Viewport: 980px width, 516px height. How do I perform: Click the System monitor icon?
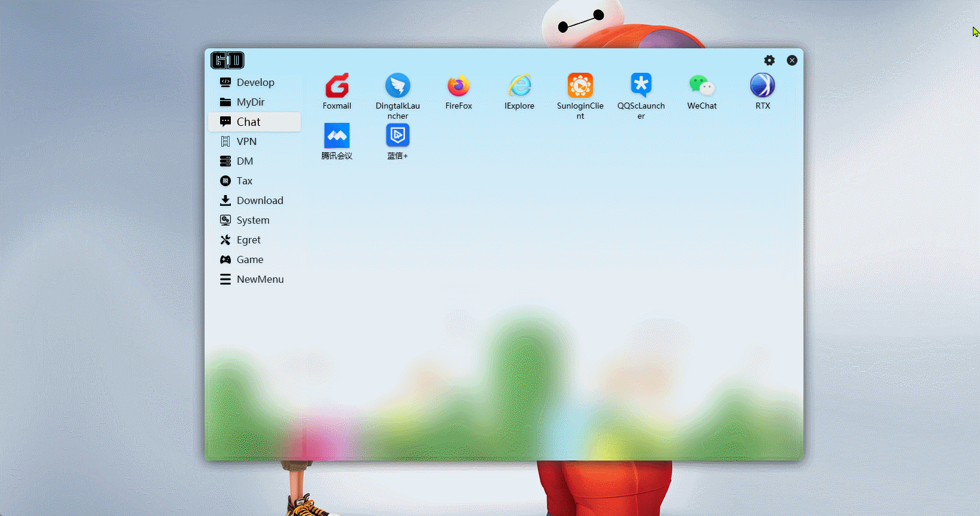click(225, 220)
